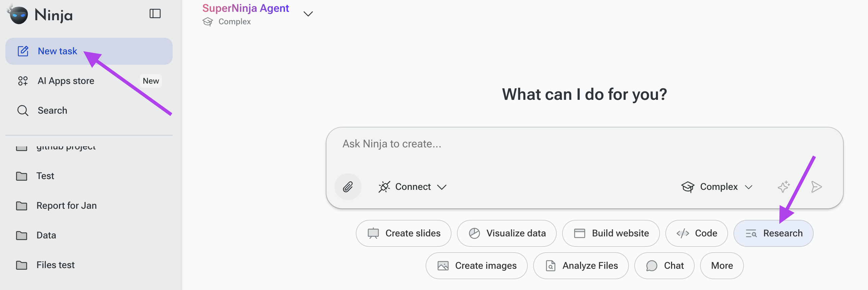The width and height of the screenshot is (868, 290).
Task: Click the More chip
Action: [x=722, y=266]
